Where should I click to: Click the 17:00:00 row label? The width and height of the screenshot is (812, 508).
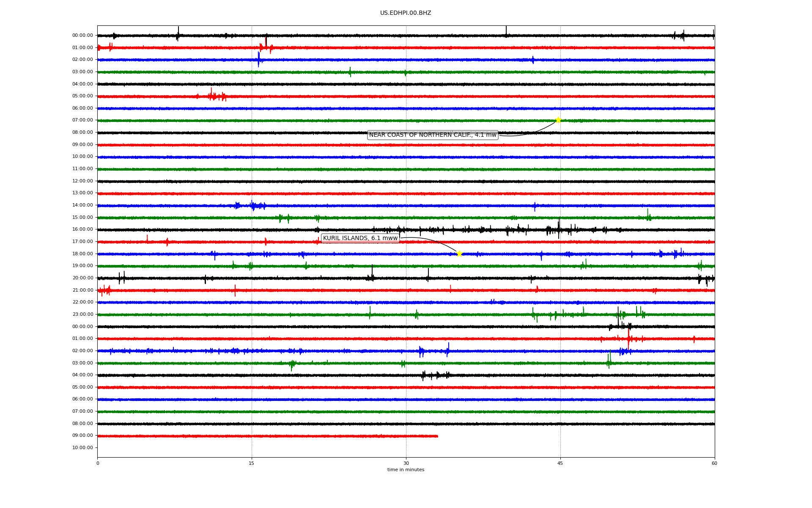pos(82,242)
